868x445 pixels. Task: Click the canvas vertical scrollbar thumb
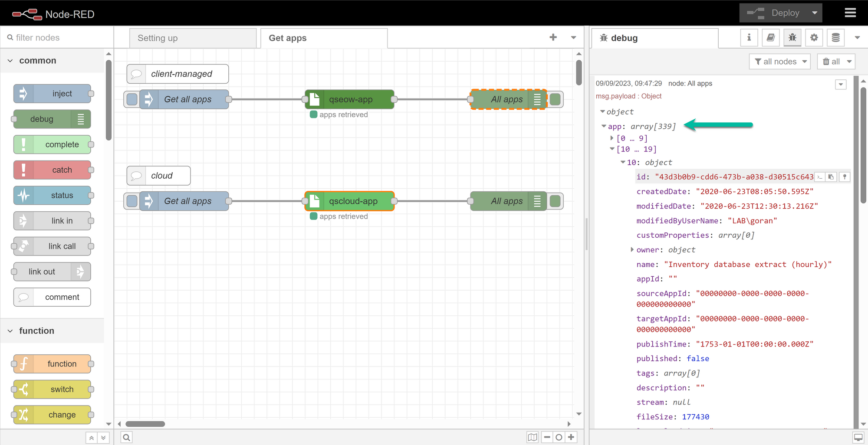tap(579, 72)
